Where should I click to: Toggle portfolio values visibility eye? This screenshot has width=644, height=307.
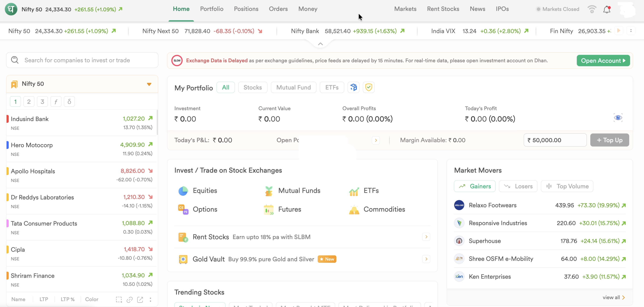pos(618,118)
